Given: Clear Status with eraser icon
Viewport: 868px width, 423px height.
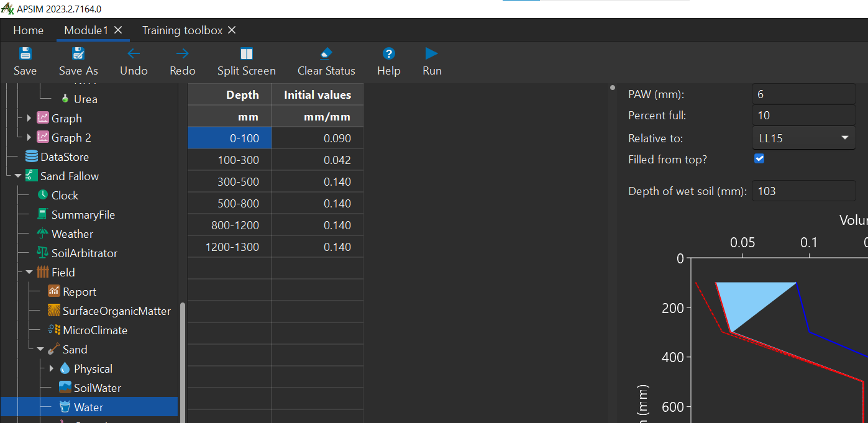Looking at the screenshot, I should [x=326, y=53].
